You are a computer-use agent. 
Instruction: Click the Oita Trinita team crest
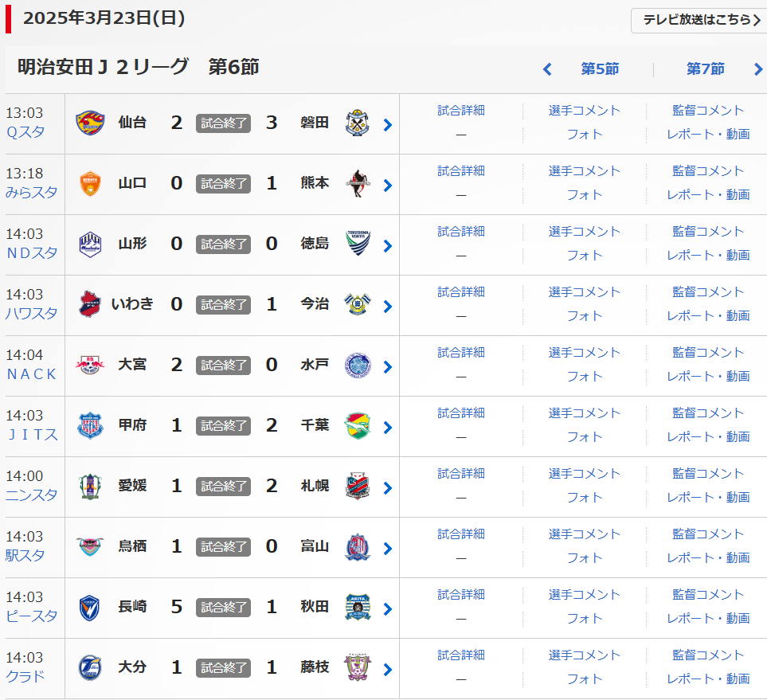click(x=90, y=668)
